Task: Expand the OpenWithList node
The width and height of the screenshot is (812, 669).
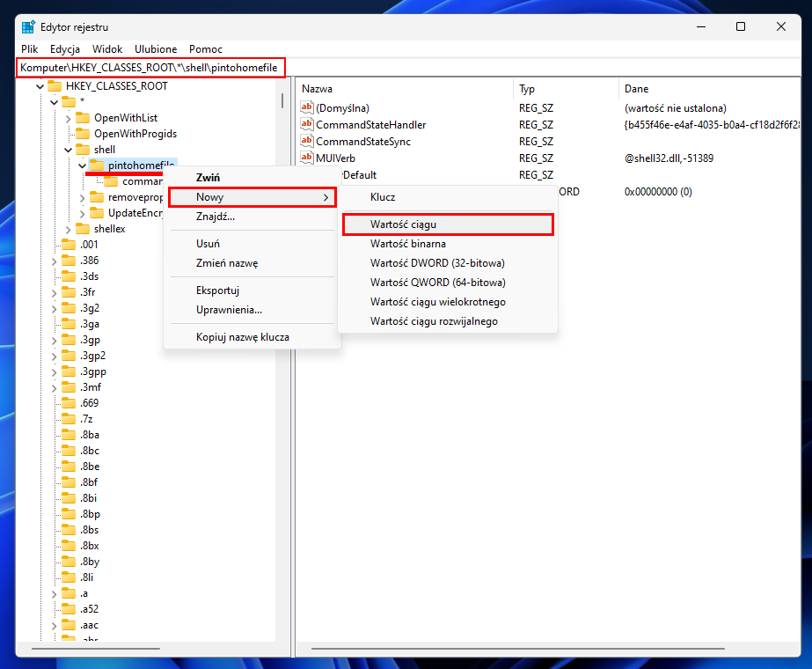Action: pyautogui.click(x=68, y=118)
